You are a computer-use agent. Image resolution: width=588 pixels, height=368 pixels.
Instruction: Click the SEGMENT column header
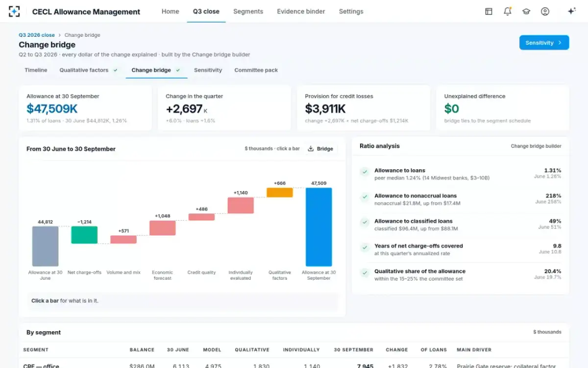(36, 350)
